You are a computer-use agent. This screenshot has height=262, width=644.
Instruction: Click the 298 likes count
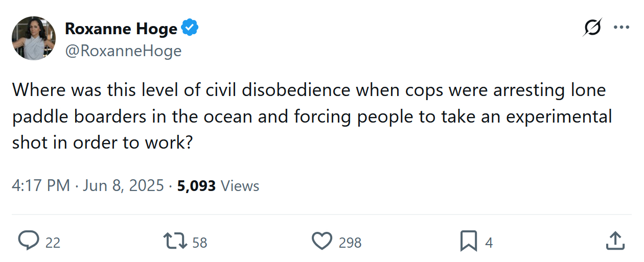pos(350,243)
